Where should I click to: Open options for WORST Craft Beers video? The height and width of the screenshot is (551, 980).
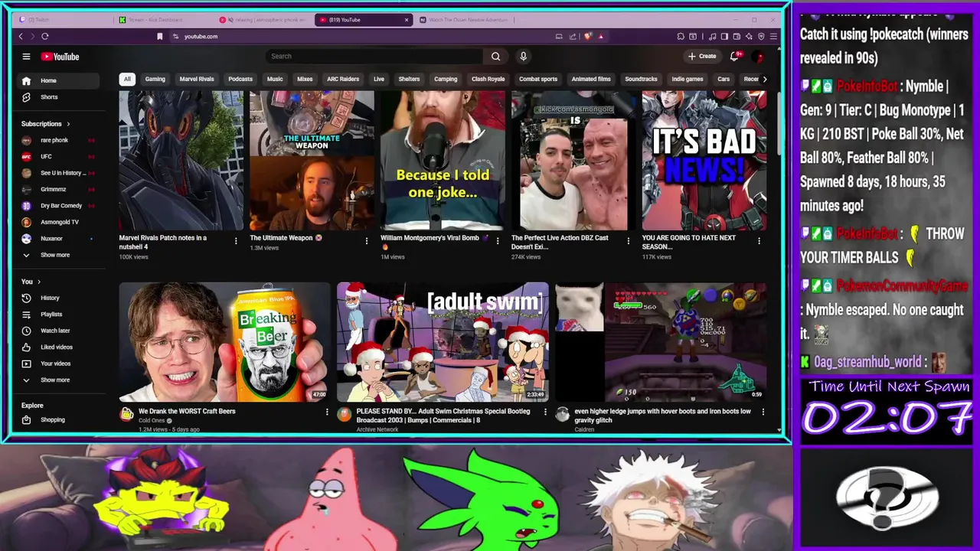pos(327,412)
